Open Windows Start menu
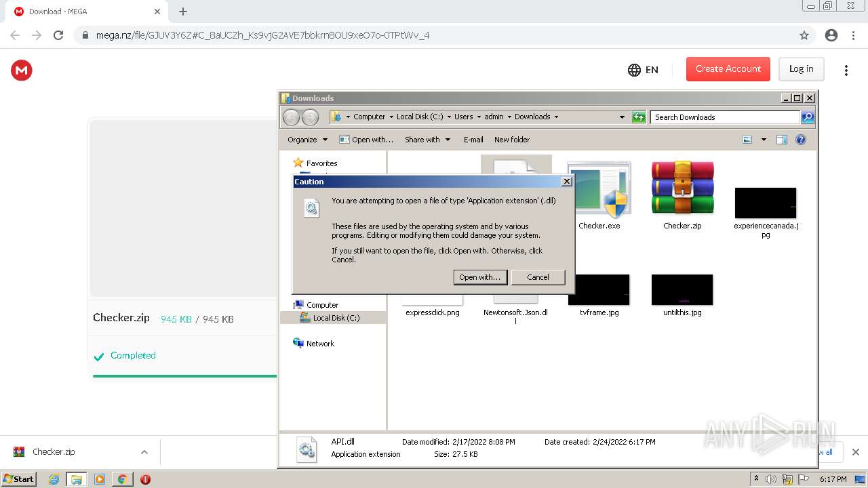 click(19, 479)
